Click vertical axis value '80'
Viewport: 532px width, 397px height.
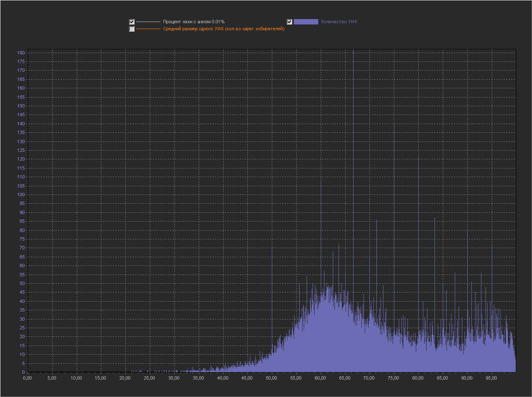[x=22, y=230]
